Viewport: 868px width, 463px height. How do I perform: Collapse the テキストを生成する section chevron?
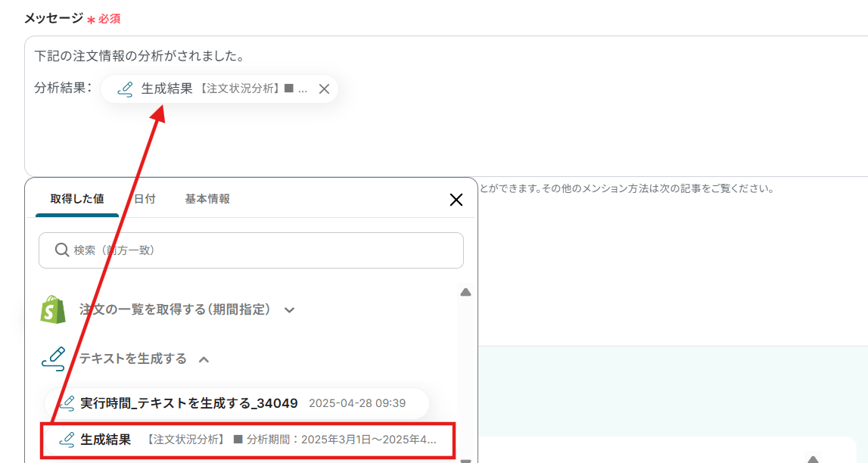pos(204,359)
